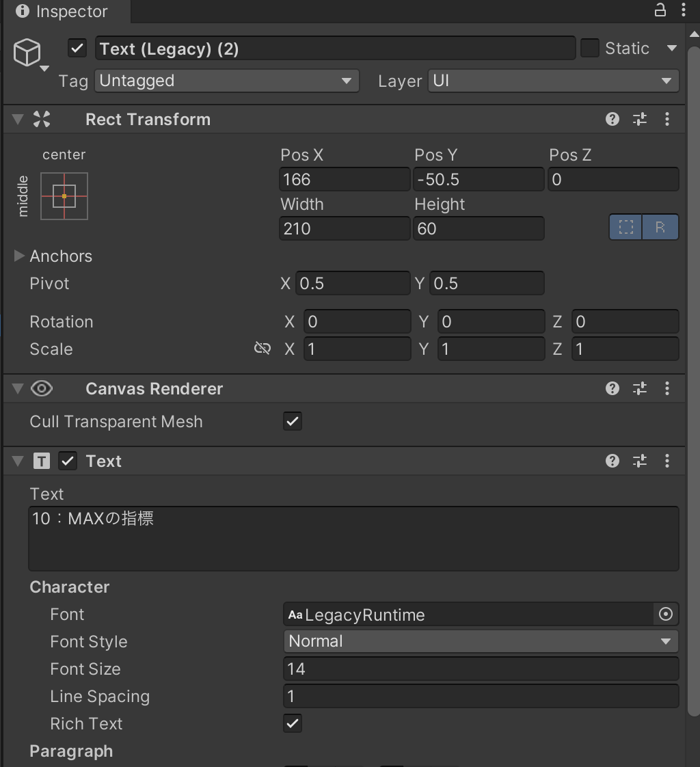The width and height of the screenshot is (700, 767).
Task: Open Rect Transform presets icon
Action: 640,119
